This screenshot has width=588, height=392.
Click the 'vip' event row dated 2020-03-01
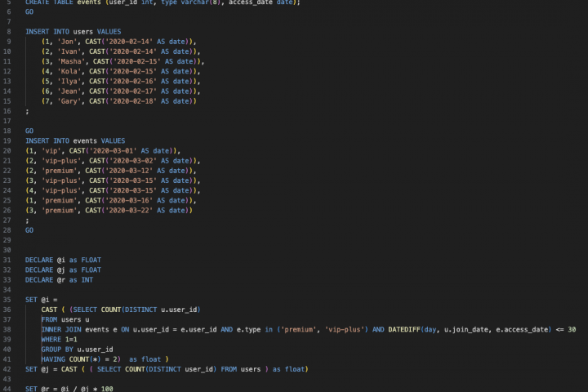pyautogui.click(x=103, y=151)
